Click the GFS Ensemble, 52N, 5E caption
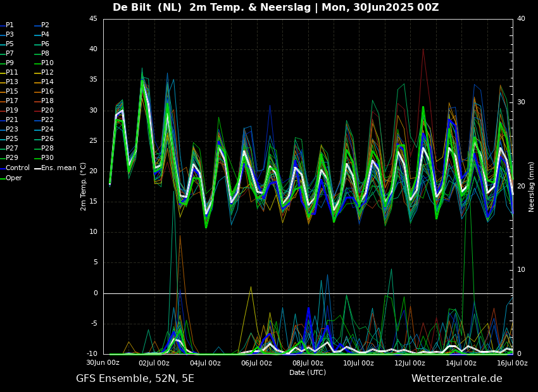The width and height of the screenshot is (538, 392). (x=135, y=379)
